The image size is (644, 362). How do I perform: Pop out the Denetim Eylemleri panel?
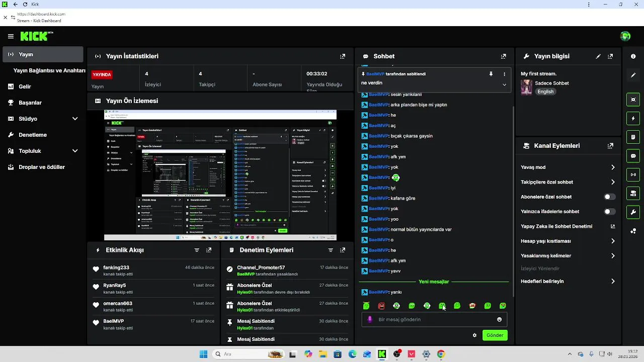coord(343,250)
